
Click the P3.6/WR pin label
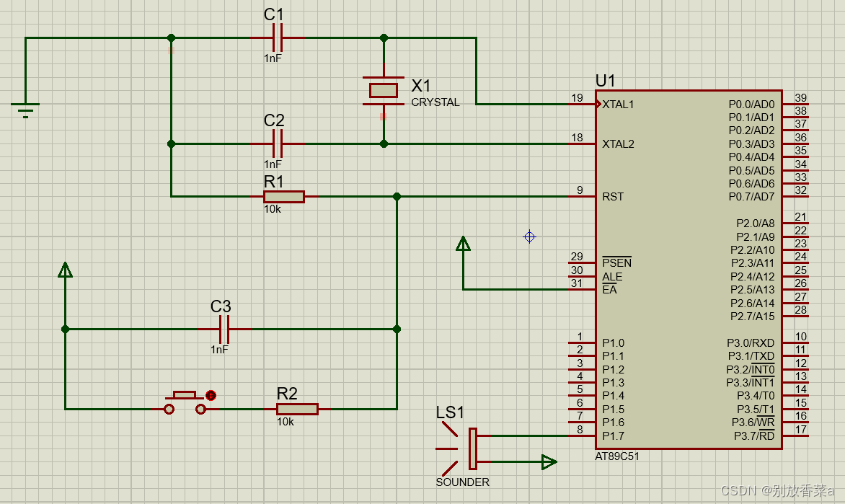click(753, 422)
